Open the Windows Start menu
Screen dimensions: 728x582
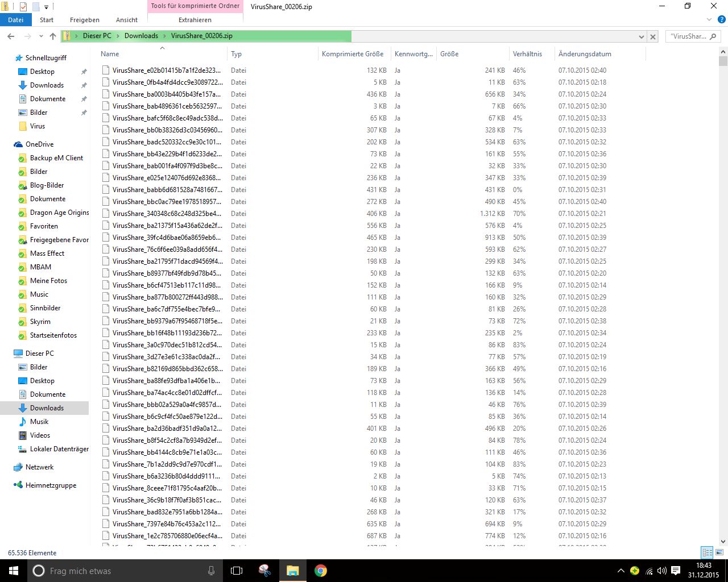(14, 571)
